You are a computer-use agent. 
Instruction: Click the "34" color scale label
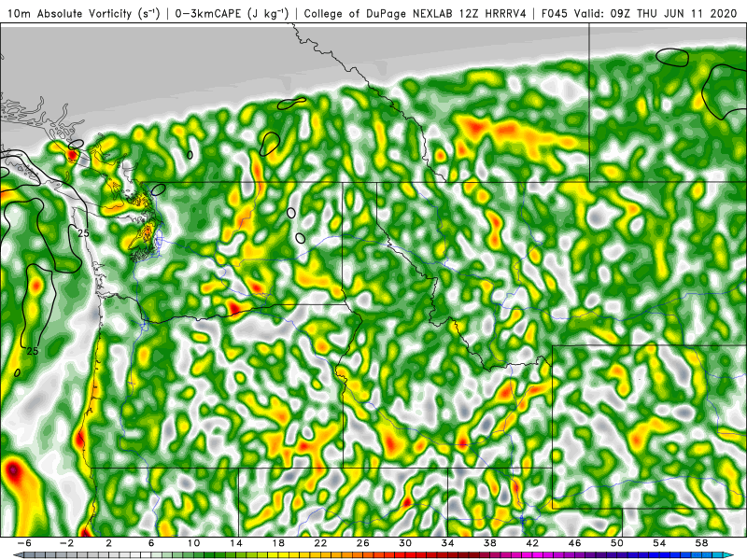447,543
